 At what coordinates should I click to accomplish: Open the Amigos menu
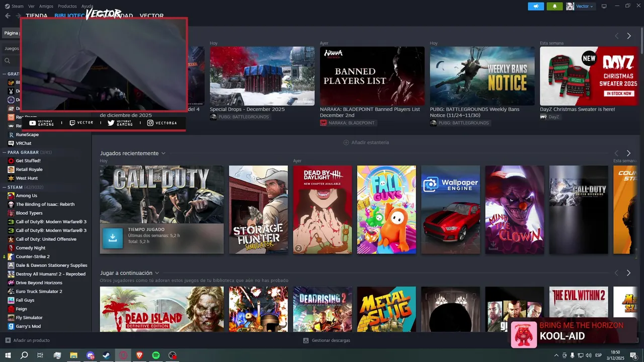[x=46, y=6]
